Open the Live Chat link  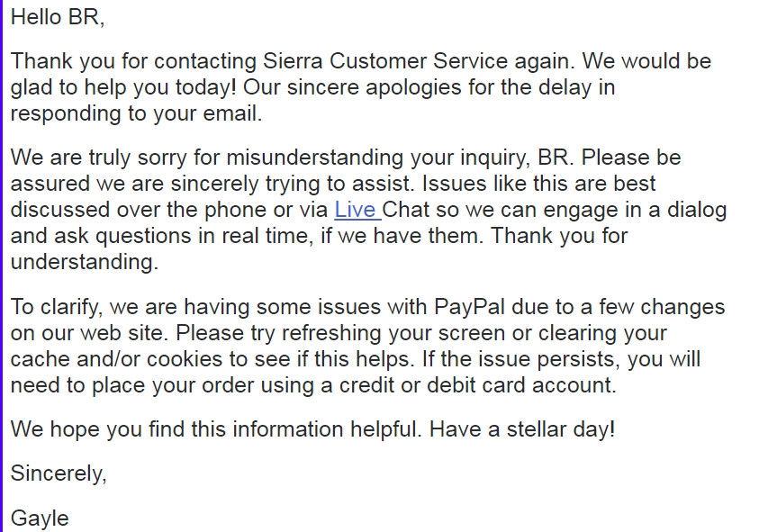click(x=357, y=210)
